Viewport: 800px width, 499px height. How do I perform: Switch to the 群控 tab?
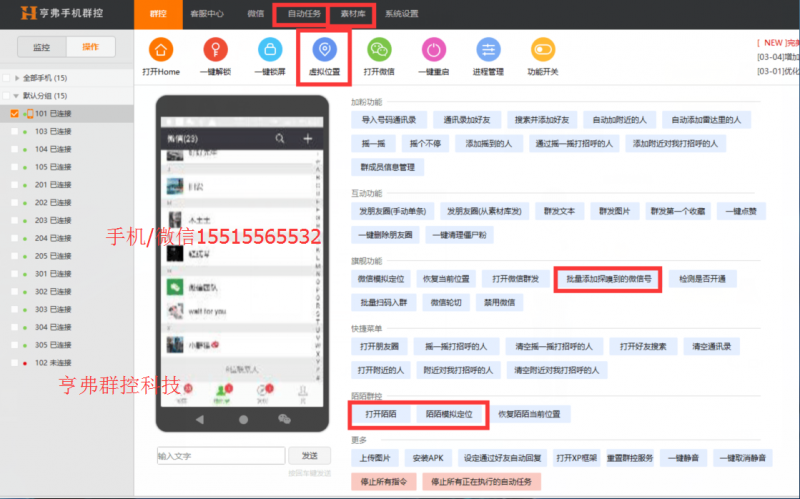pyautogui.click(x=158, y=14)
